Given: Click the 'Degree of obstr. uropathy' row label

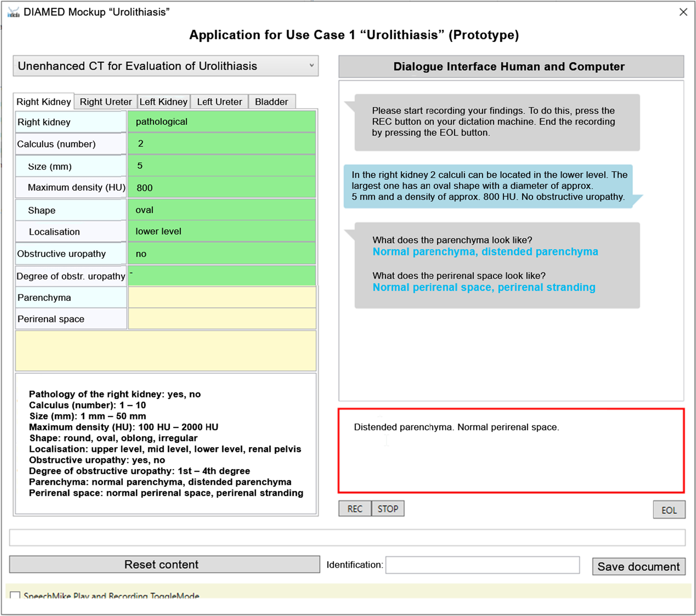Looking at the screenshot, I should pyautogui.click(x=71, y=276).
